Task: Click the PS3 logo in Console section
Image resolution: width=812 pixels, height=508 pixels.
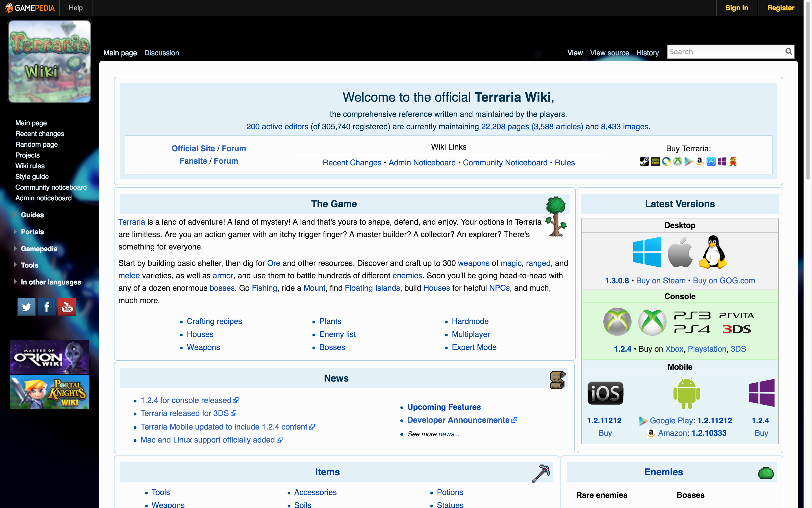Action: 692,315
